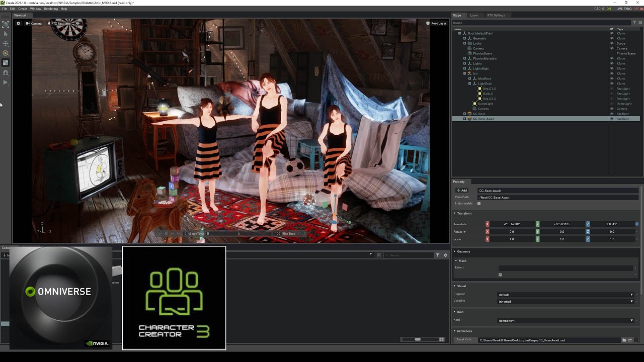
Task: Select the CC_Base skeleton root icon
Action: click(469, 114)
